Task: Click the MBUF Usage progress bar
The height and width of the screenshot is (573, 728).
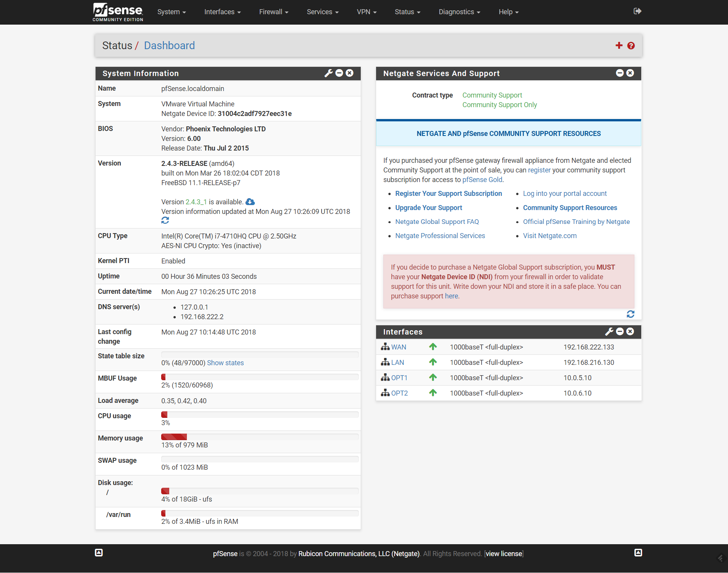Action: point(260,377)
